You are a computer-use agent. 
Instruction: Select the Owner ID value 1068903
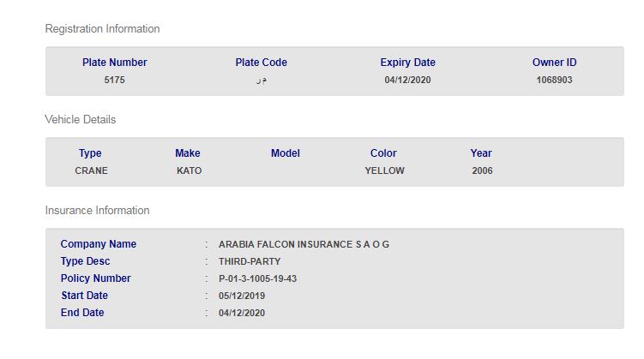[x=554, y=81]
